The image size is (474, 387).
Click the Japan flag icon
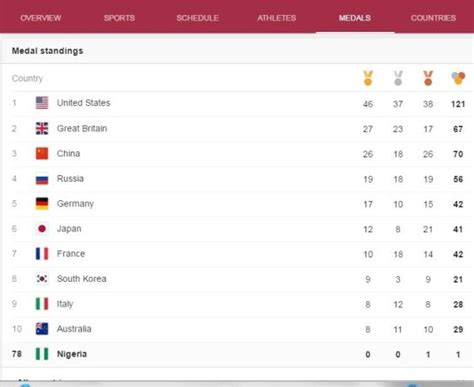(x=42, y=229)
